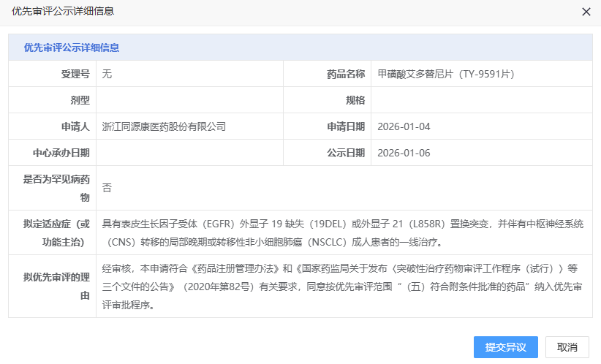Select the 公示日期 value 2026-01-06
601x364 pixels.
coord(404,153)
